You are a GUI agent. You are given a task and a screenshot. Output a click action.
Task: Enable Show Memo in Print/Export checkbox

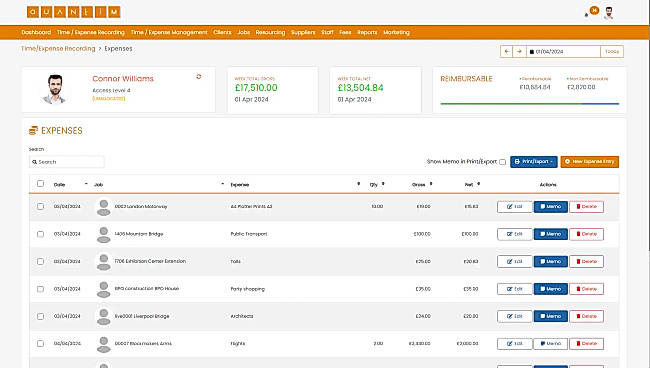pos(502,162)
